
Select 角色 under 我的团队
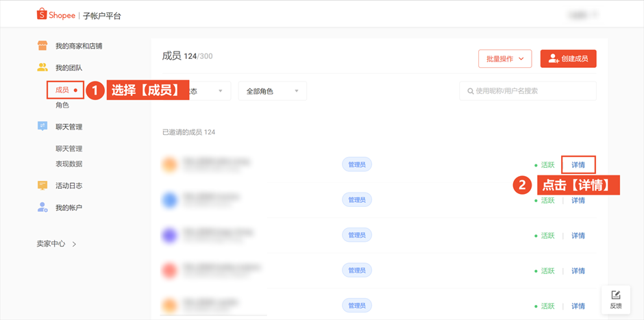[62, 106]
